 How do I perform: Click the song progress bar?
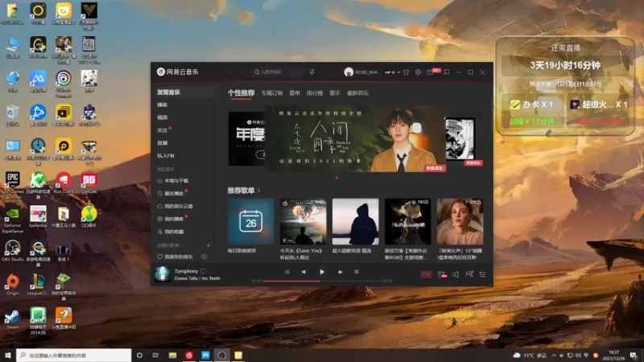point(323,281)
